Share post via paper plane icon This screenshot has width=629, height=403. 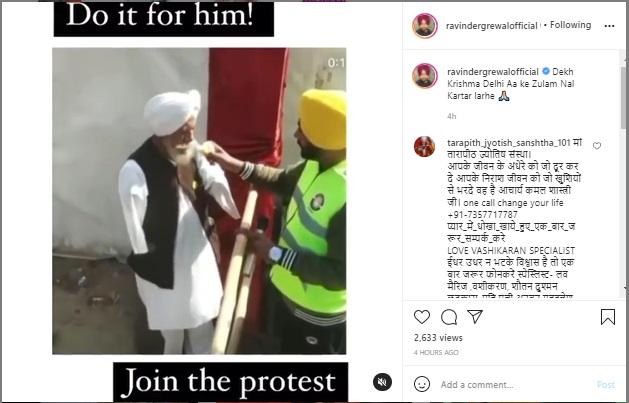click(475, 317)
